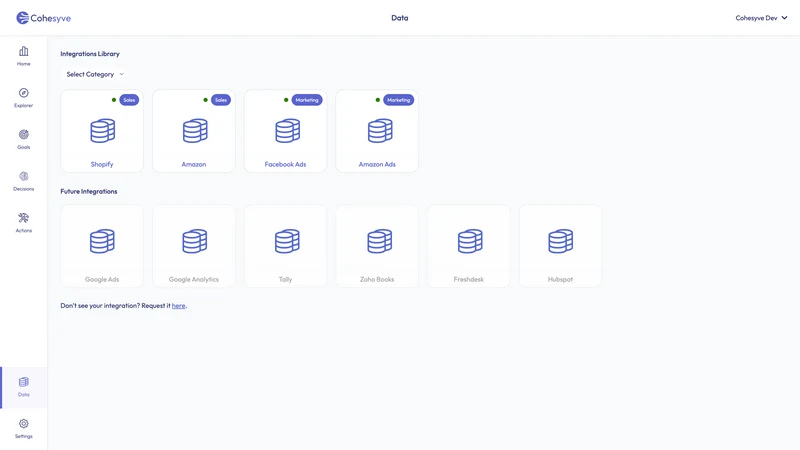Viewport: 800px width, 450px height.
Task: Open the Home sidebar icon
Action: coord(23,51)
